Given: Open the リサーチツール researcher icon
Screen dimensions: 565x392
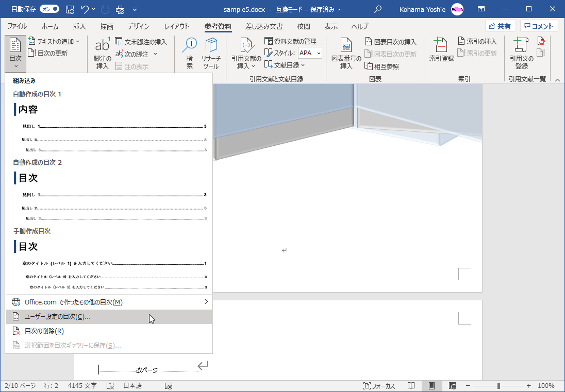Looking at the screenshot, I should [x=211, y=53].
